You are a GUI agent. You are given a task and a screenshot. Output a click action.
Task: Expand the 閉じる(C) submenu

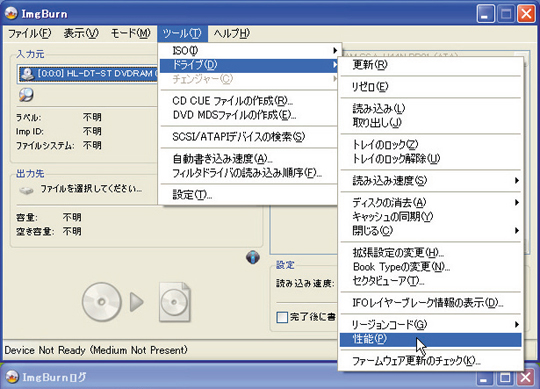point(430,230)
